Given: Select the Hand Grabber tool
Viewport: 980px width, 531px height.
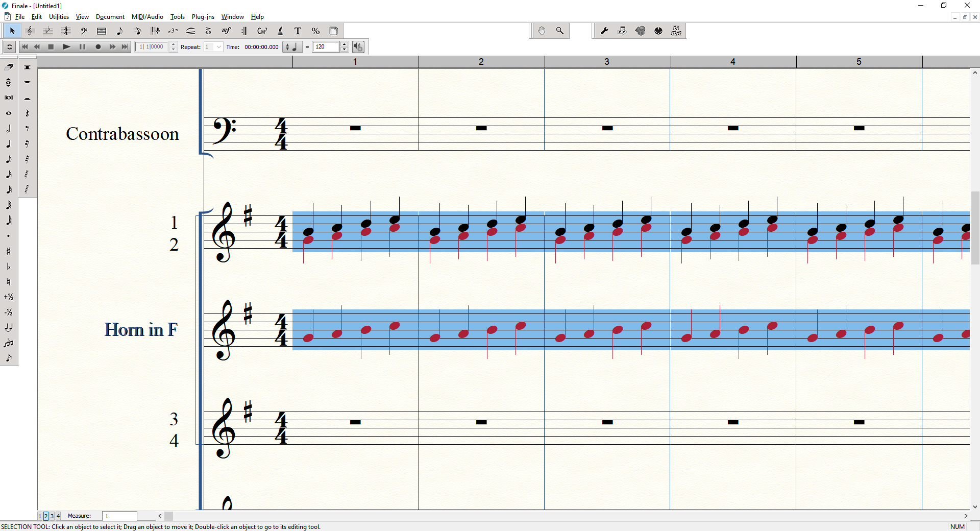Looking at the screenshot, I should [542, 31].
